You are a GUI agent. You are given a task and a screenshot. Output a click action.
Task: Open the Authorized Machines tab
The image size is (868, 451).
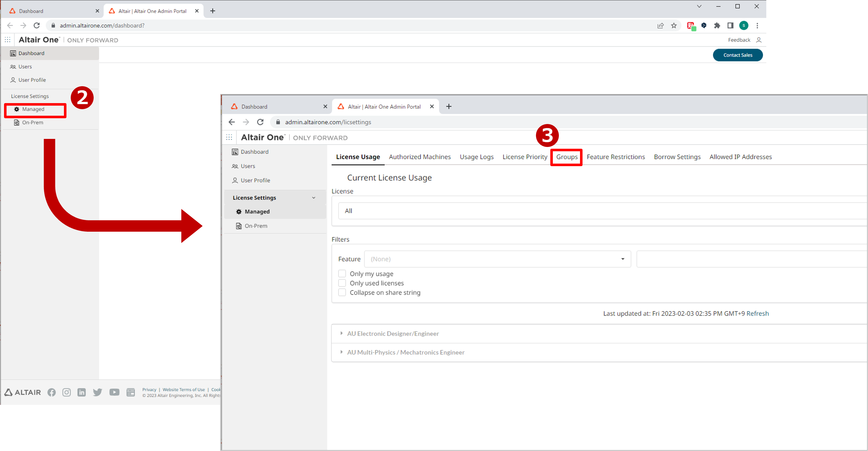419,157
